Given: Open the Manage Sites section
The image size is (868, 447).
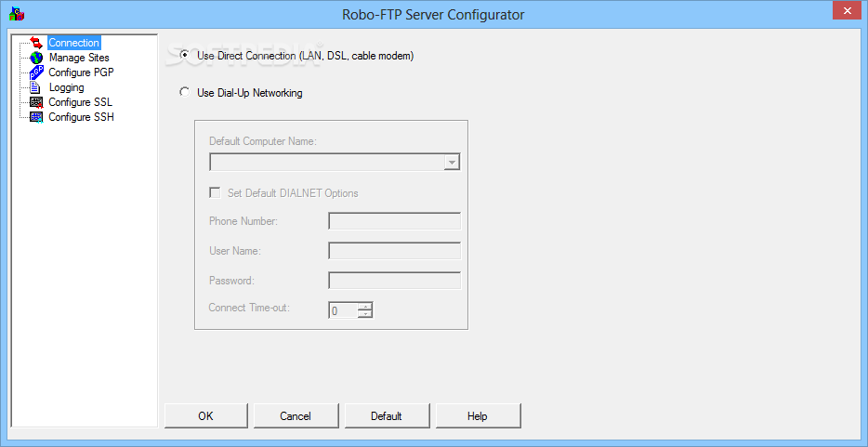Looking at the screenshot, I should [x=79, y=58].
